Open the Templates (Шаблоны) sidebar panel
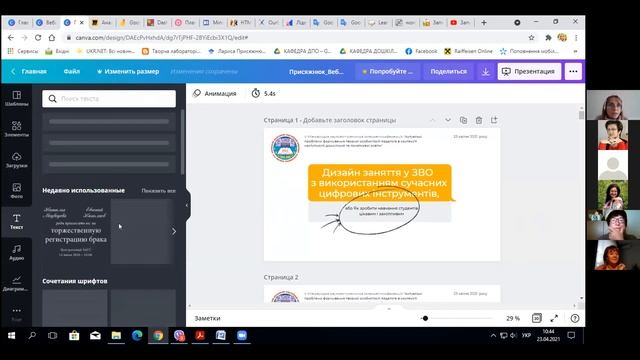 click(x=16, y=98)
